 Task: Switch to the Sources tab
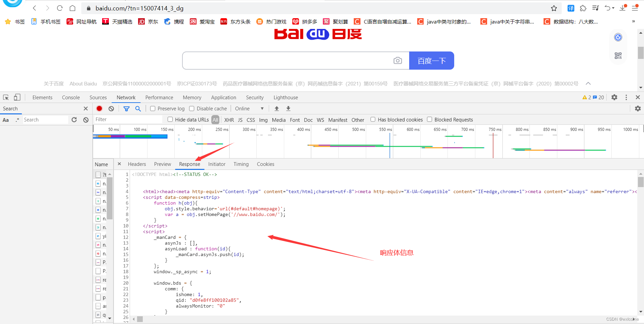(98, 97)
